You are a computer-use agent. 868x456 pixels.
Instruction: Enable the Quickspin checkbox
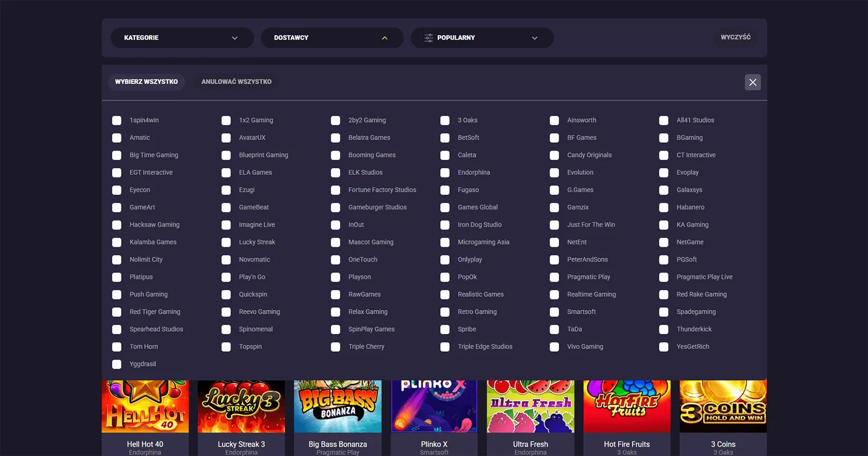226,295
